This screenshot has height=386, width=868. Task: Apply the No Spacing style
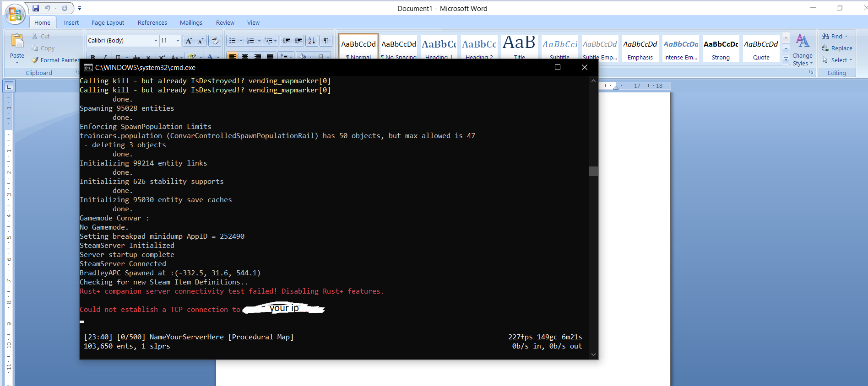(399, 47)
